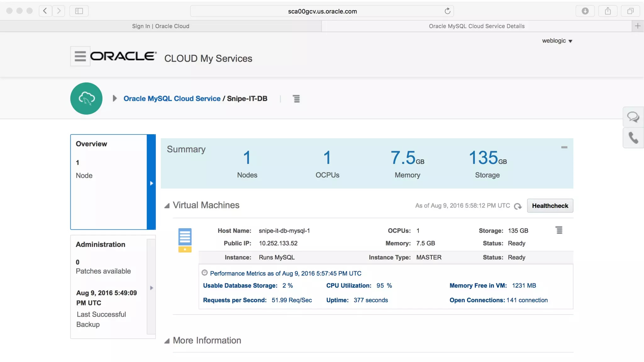Screen dimensions: 644x362
Task: Click the server node icon for snipe-it-db-mysql-1
Action: pyautogui.click(x=185, y=240)
